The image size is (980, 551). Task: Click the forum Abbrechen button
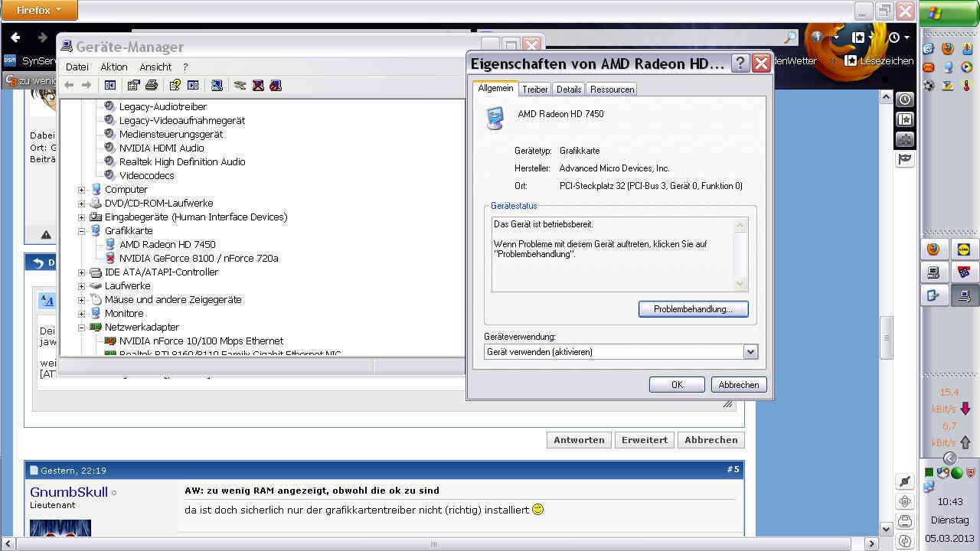pos(711,440)
